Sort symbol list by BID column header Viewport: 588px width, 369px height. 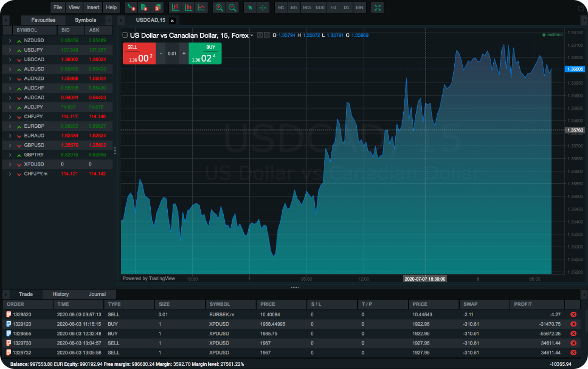[x=71, y=30]
